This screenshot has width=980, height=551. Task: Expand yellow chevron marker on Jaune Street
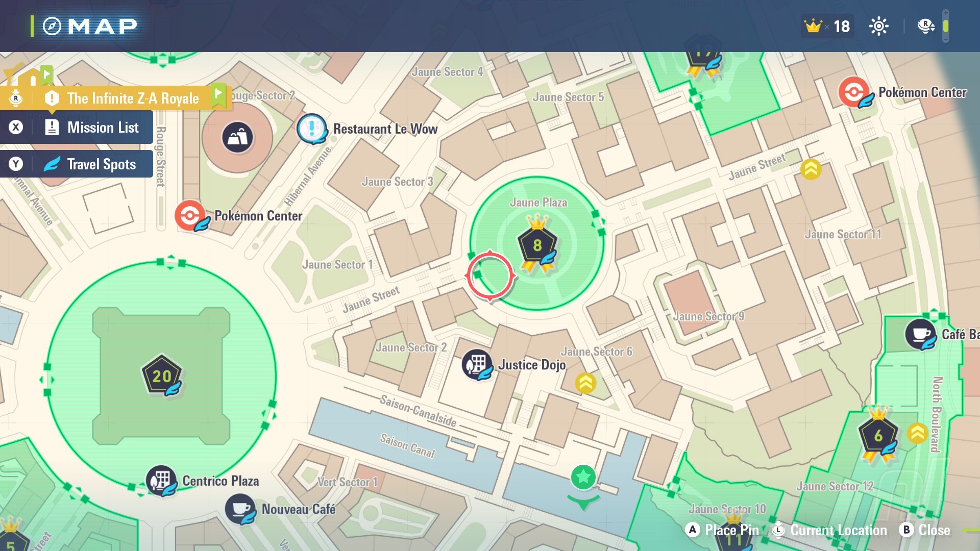tap(811, 169)
